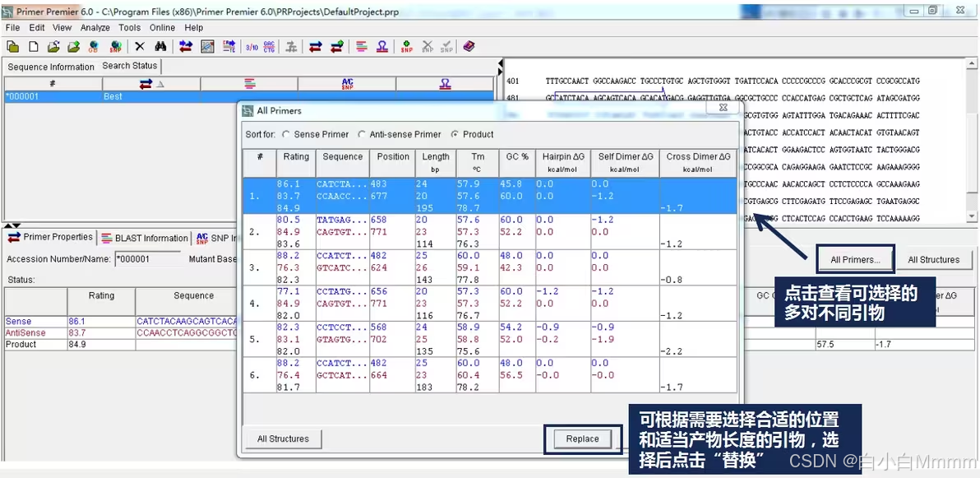Open the Tools menu
The width and height of the screenshot is (980, 478).
[129, 27]
